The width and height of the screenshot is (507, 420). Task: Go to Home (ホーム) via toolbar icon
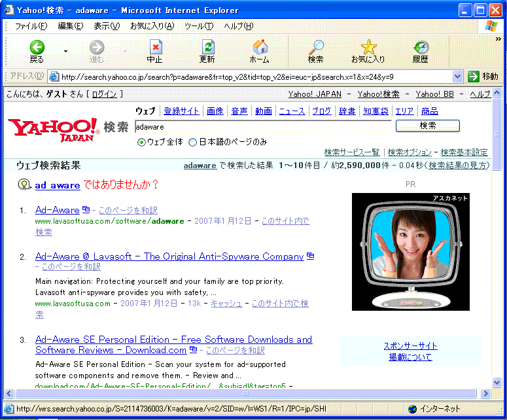pyautogui.click(x=260, y=47)
